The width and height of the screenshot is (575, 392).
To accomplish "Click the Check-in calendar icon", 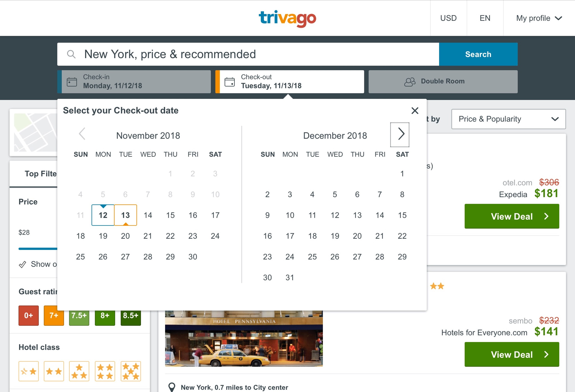I will (x=72, y=82).
